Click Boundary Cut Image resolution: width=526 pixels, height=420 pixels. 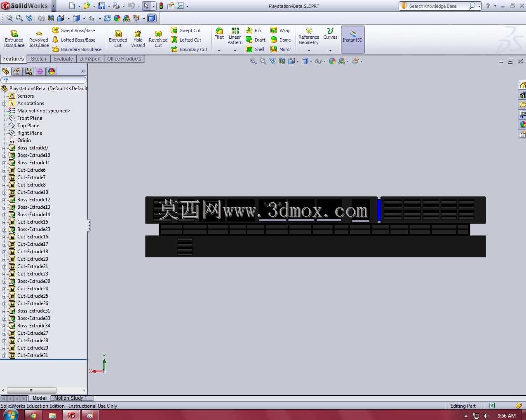(x=189, y=49)
